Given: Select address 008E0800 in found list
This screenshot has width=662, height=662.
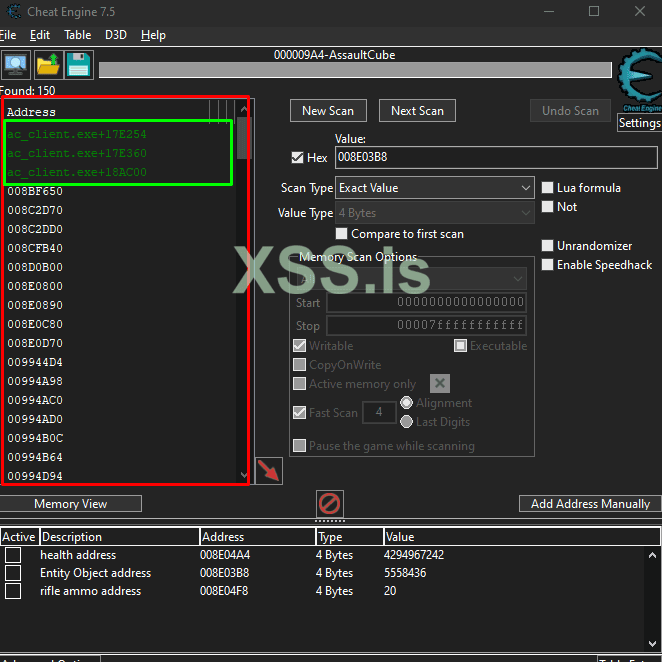Looking at the screenshot, I should (x=35, y=286).
